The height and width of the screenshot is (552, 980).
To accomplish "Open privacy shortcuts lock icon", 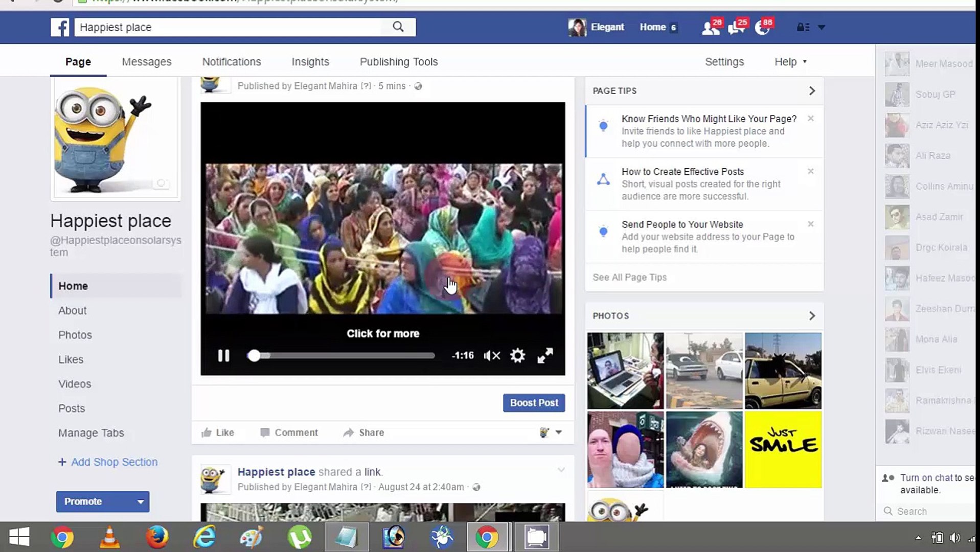I will tap(803, 27).
